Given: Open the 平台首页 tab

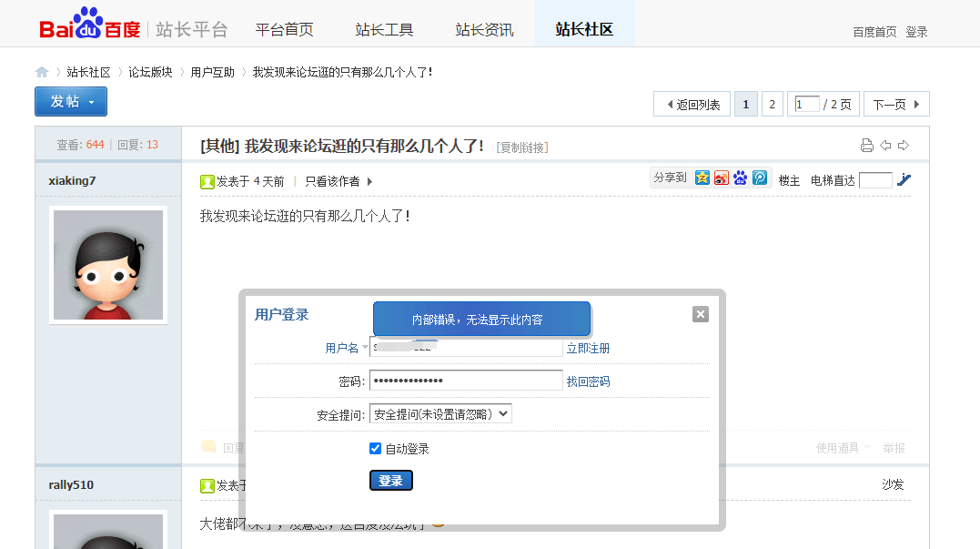Looking at the screenshot, I should click(285, 29).
